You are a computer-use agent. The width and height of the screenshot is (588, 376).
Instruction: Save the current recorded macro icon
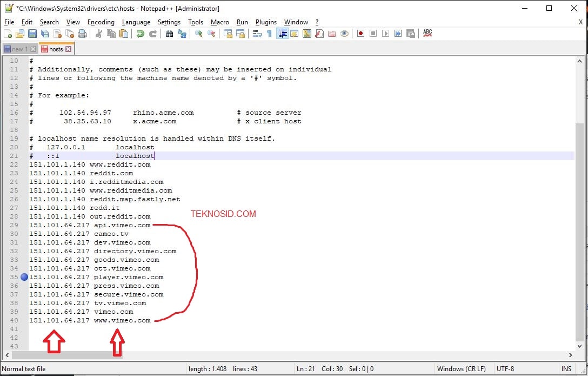(411, 34)
